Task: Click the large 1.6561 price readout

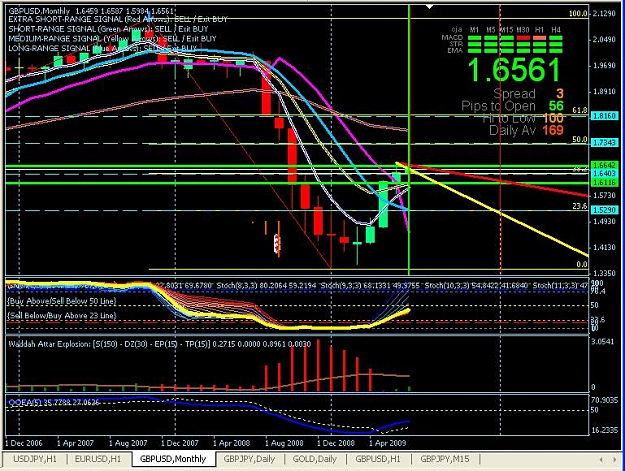Action: pos(514,70)
